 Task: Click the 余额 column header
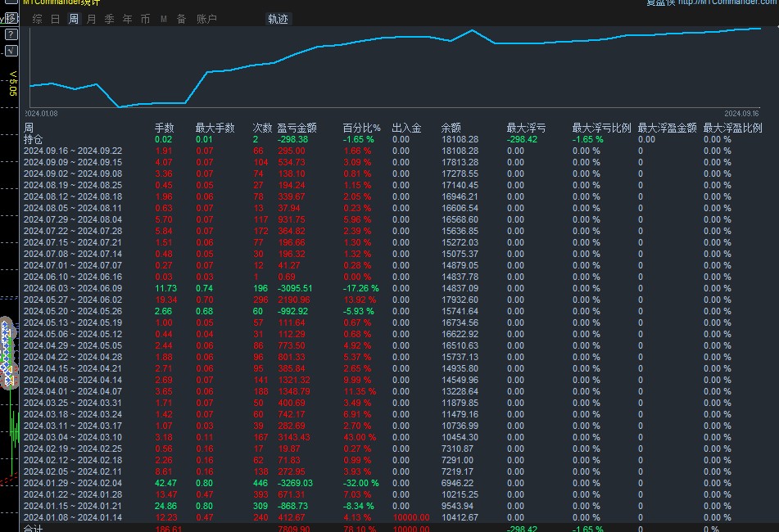click(451, 128)
